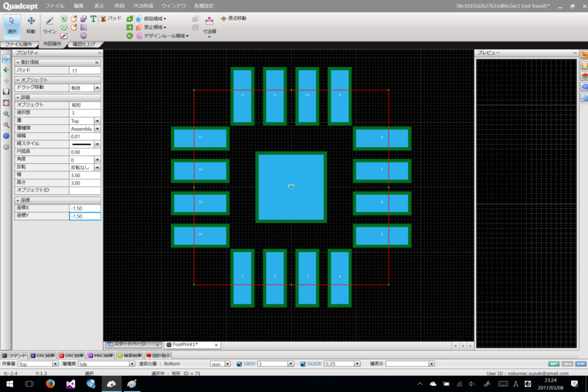The image size is (588, 392).
Task: Open the 層 Top dropdown in properties
Action: [x=97, y=121]
